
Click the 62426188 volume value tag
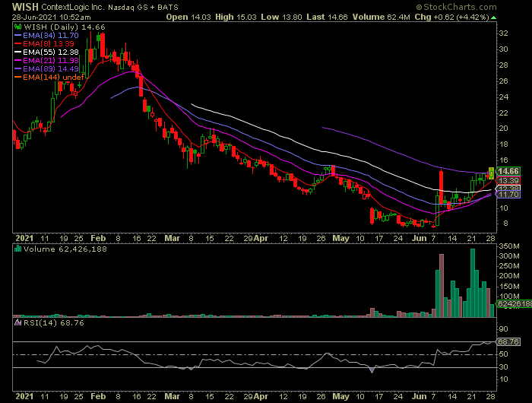point(514,304)
